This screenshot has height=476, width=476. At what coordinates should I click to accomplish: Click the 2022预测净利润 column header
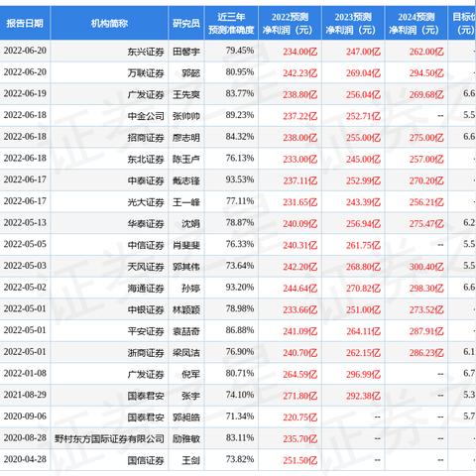(x=290, y=23)
